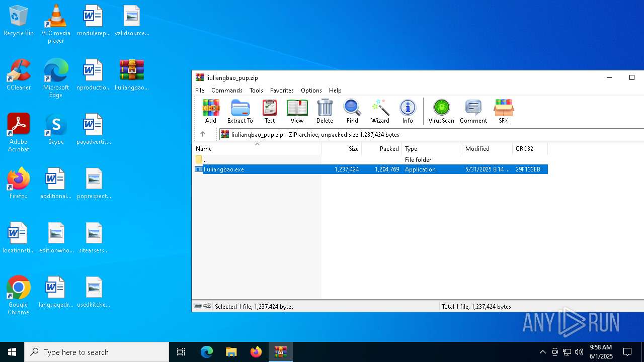The width and height of the screenshot is (644, 362).
Task: Select Google Chrome desktop shortcut
Action: coord(19,296)
